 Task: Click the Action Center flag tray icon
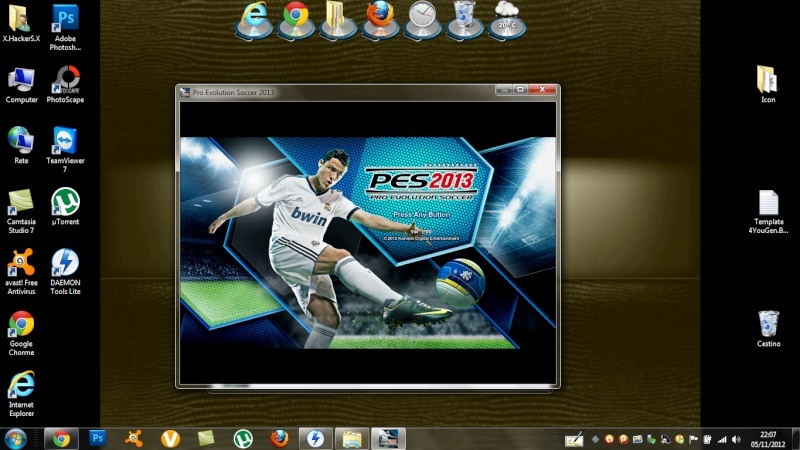[693, 439]
